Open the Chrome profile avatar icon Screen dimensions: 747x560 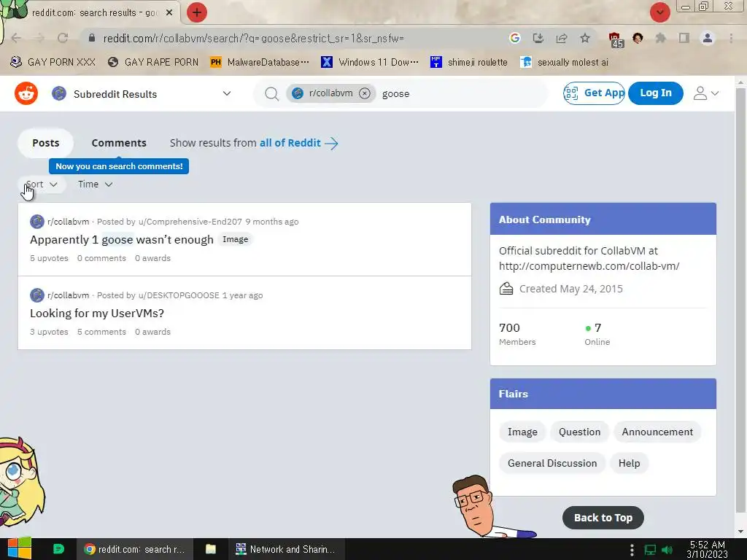[x=708, y=38]
